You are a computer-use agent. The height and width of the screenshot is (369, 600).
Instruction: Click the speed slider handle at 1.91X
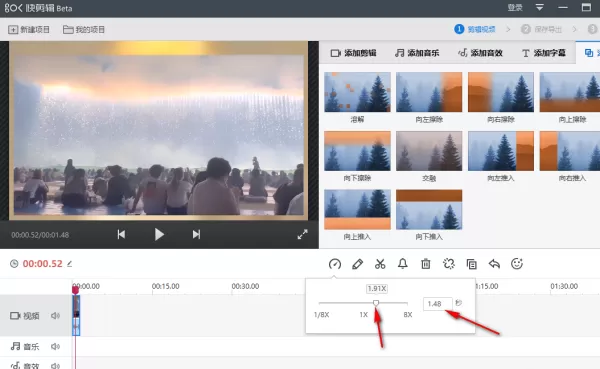click(x=376, y=303)
